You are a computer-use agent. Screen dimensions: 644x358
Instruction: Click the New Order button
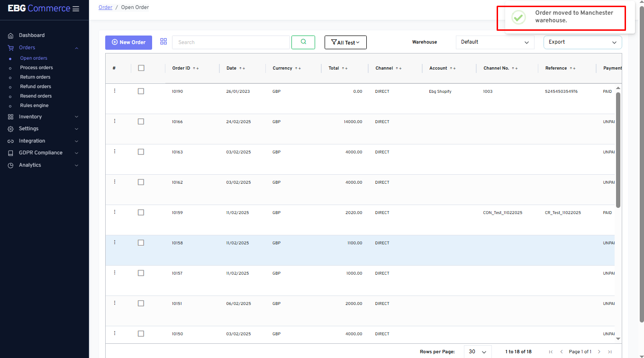pyautogui.click(x=129, y=42)
